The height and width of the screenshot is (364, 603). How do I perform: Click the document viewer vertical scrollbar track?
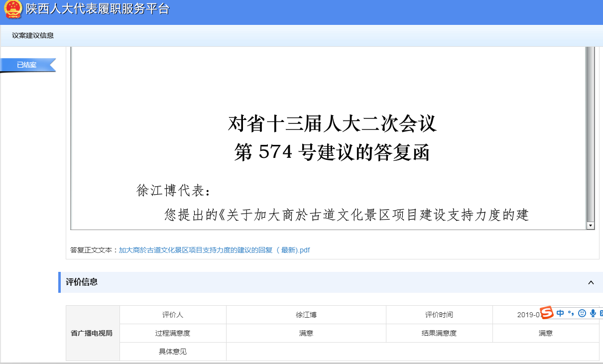tap(590, 134)
